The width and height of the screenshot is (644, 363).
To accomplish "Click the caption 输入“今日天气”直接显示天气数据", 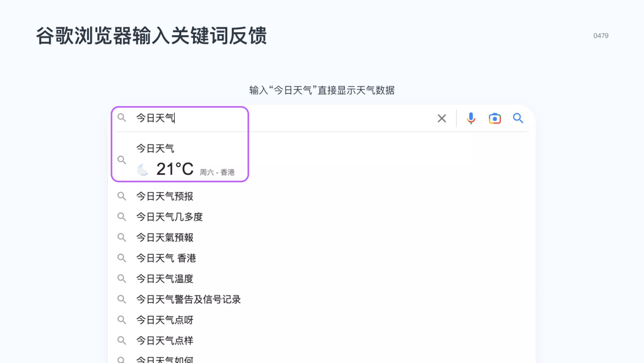I will 322,90.
